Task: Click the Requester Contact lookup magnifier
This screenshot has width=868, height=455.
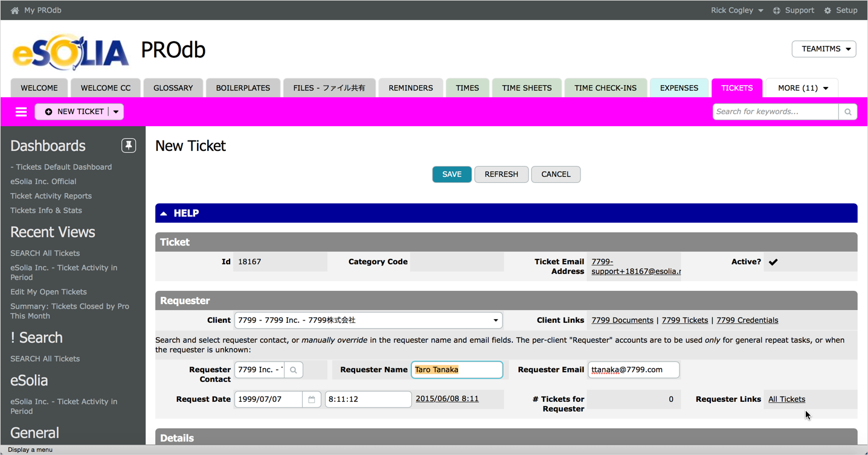Action: (294, 370)
